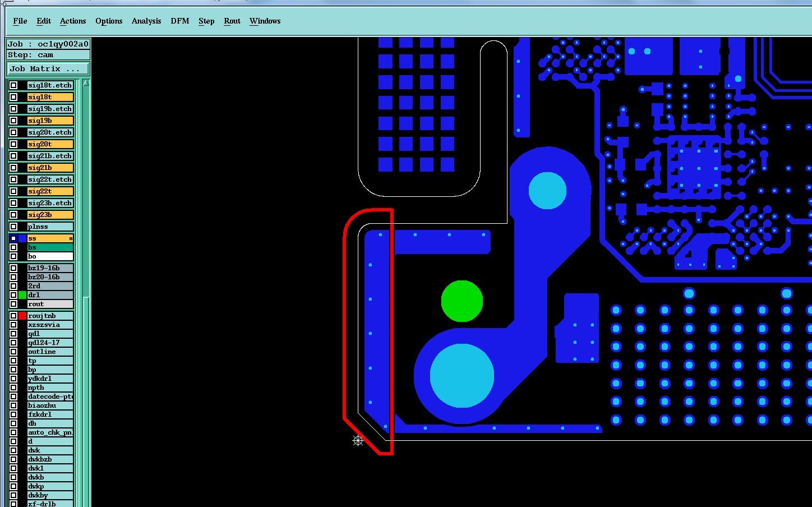Open the Options menu

click(109, 21)
